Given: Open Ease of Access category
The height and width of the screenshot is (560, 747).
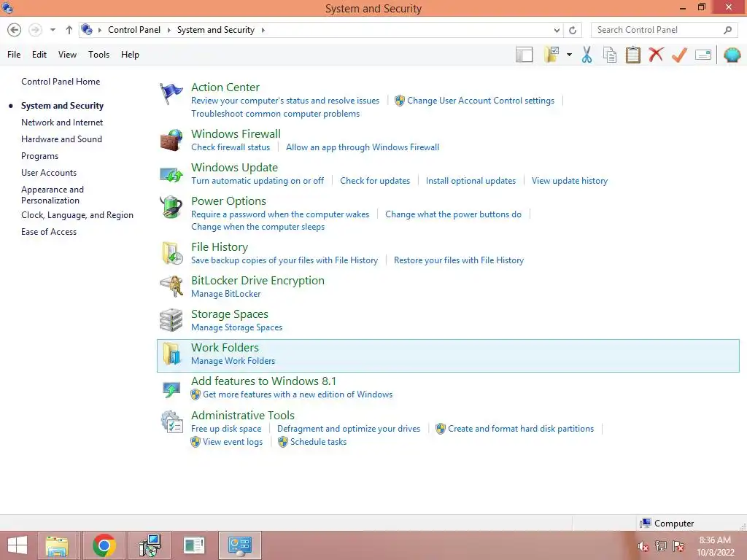Looking at the screenshot, I should point(49,232).
